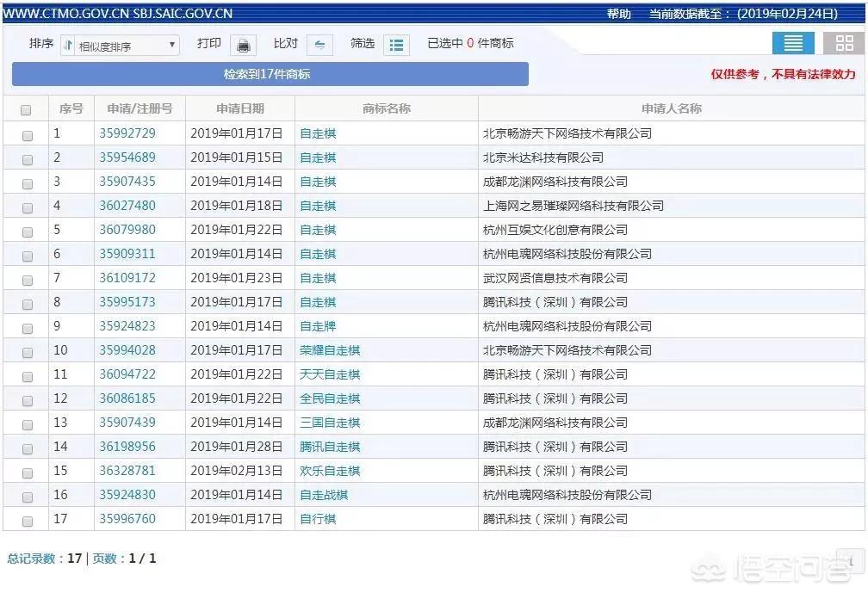Open registration number 35992729
The image size is (868, 599).
click(127, 133)
